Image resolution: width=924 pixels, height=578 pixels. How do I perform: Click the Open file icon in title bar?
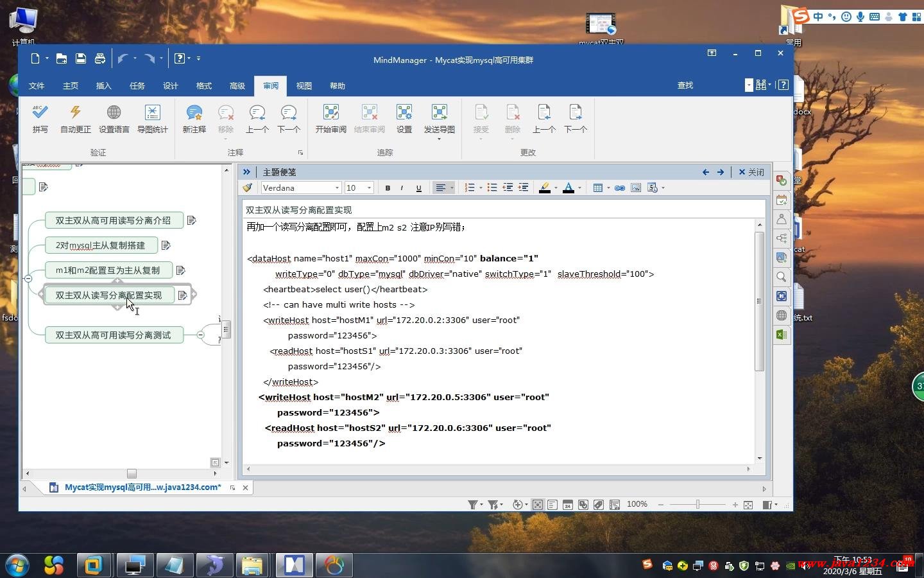coord(62,58)
